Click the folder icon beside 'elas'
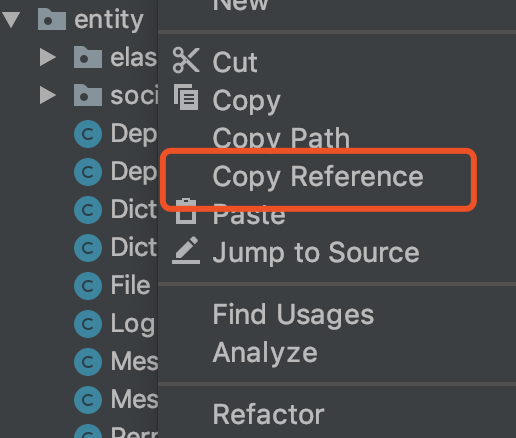 pyautogui.click(x=88, y=57)
